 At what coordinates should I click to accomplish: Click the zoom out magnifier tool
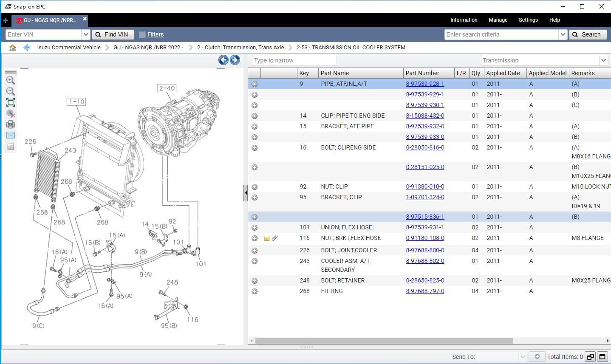(x=11, y=91)
